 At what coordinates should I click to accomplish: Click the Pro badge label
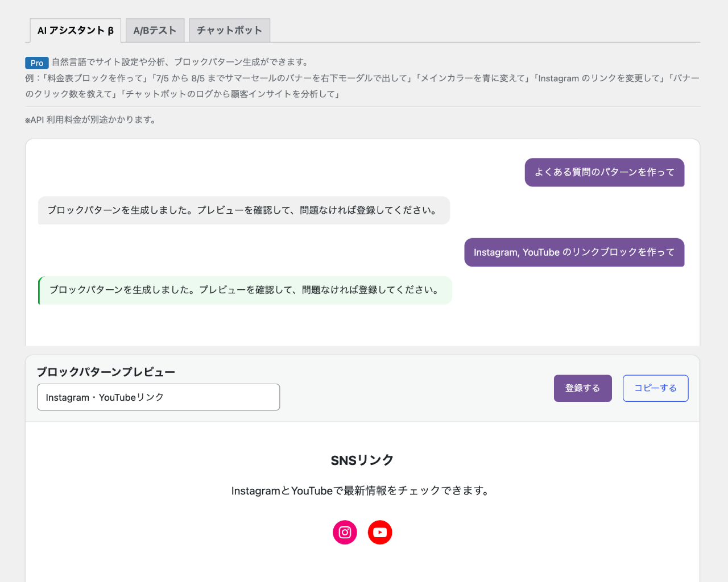[37, 63]
